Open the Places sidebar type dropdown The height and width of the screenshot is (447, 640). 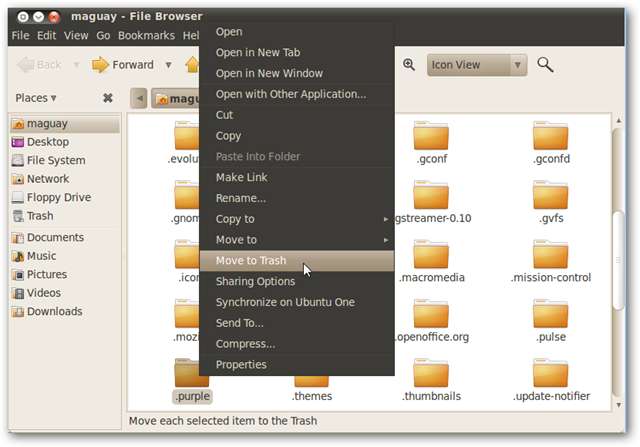click(x=36, y=98)
